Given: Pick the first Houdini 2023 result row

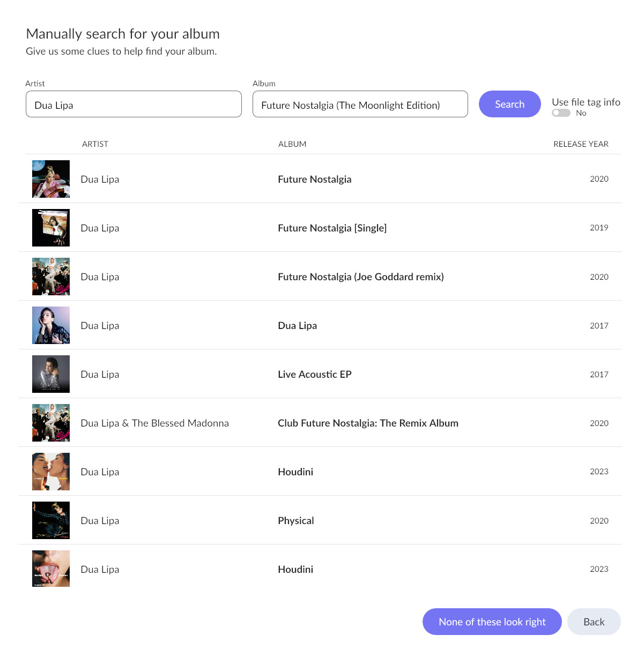Looking at the screenshot, I should [x=320, y=472].
